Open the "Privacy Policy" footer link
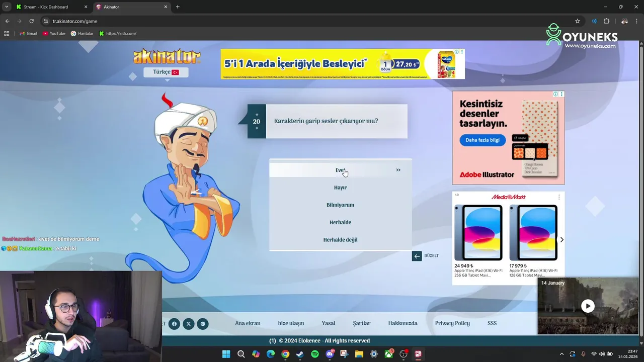The image size is (644, 362). coord(452,323)
